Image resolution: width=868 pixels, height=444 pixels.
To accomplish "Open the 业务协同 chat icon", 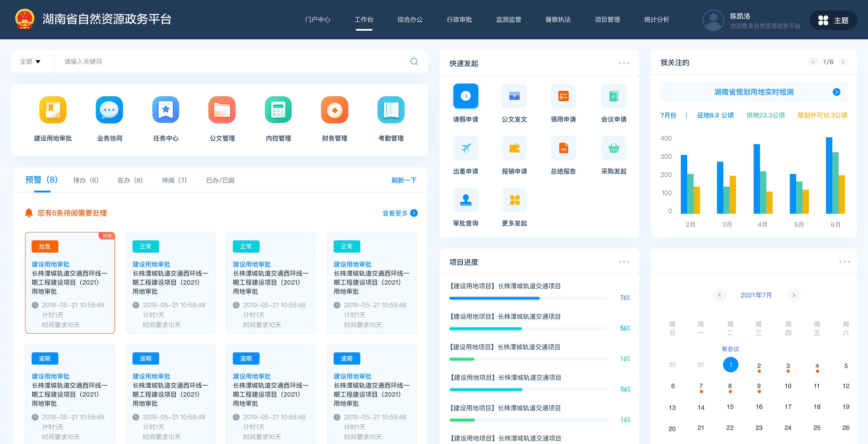I will pos(109,110).
